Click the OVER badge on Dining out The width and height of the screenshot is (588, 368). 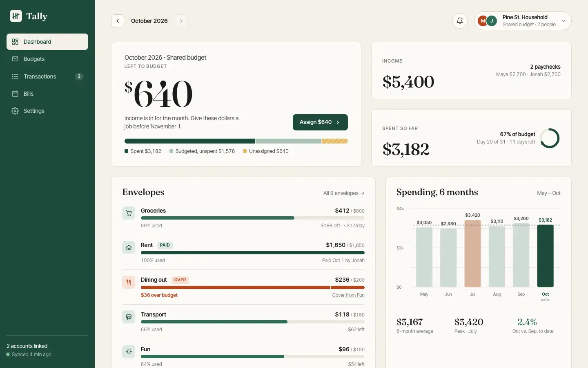(x=180, y=280)
